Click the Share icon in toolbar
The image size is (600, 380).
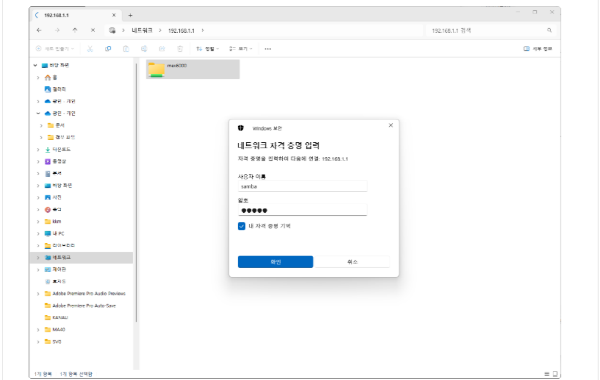click(x=162, y=49)
